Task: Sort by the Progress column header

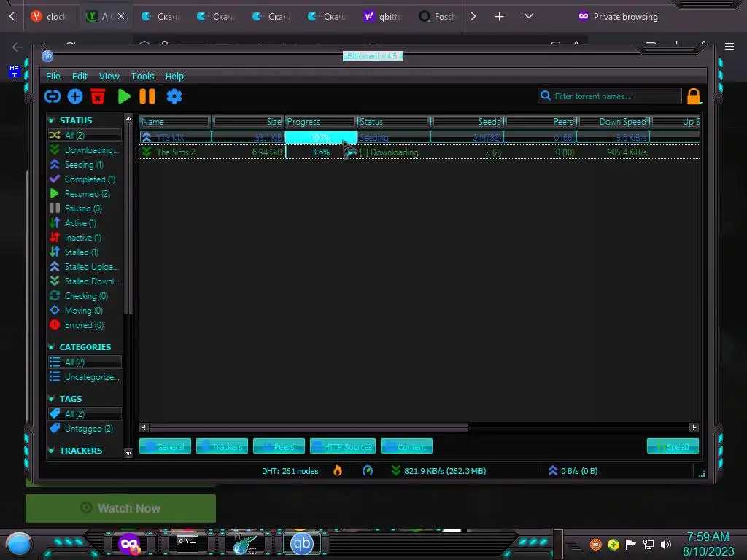Action: click(x=321, y=122)
